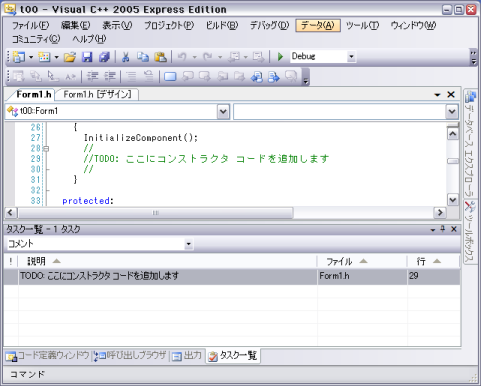Sort tasks by 行 column header
The width and height of the screenshot is (481, 386).
[x=434, y=261]
